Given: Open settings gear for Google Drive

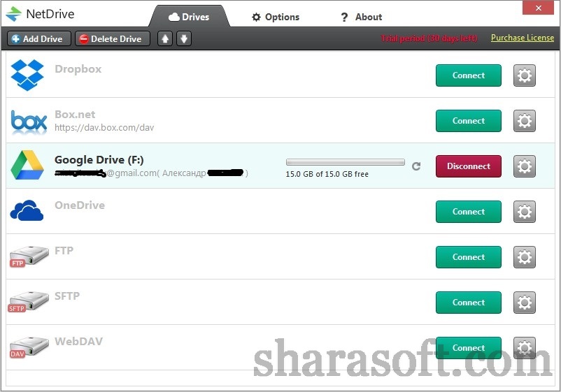Looking at the screenshot, I should [x=524, y=166].
